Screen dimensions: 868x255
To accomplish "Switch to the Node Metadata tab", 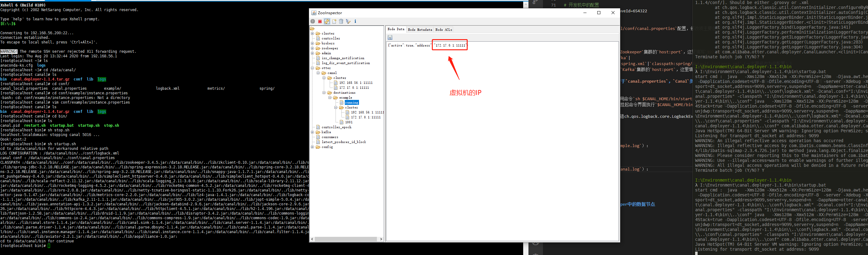I will pyautogui.click(x=420, y=30).
